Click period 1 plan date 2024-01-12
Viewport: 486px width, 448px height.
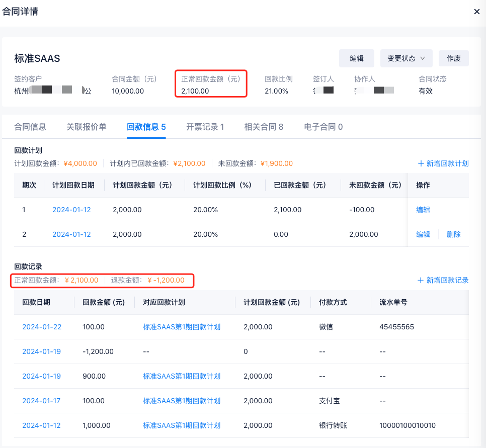tap(71, 210)
